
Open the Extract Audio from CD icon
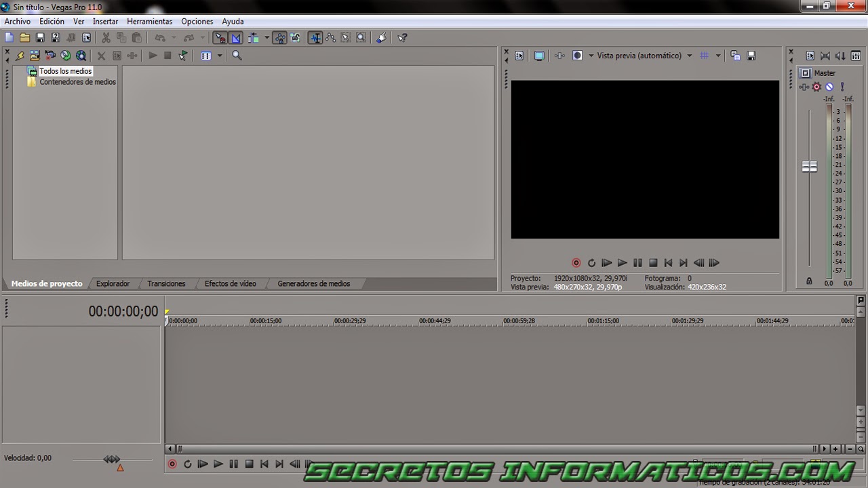pos(66,56)
